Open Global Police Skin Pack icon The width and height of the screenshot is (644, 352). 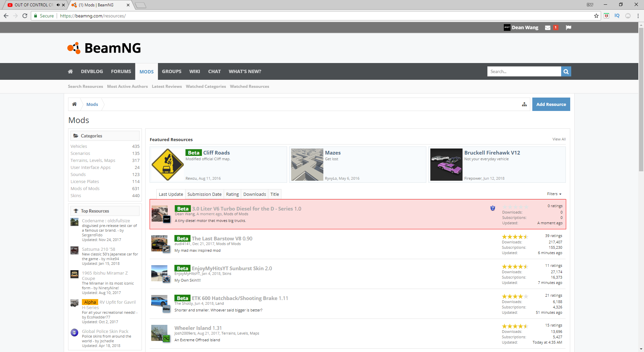[74, 333]
